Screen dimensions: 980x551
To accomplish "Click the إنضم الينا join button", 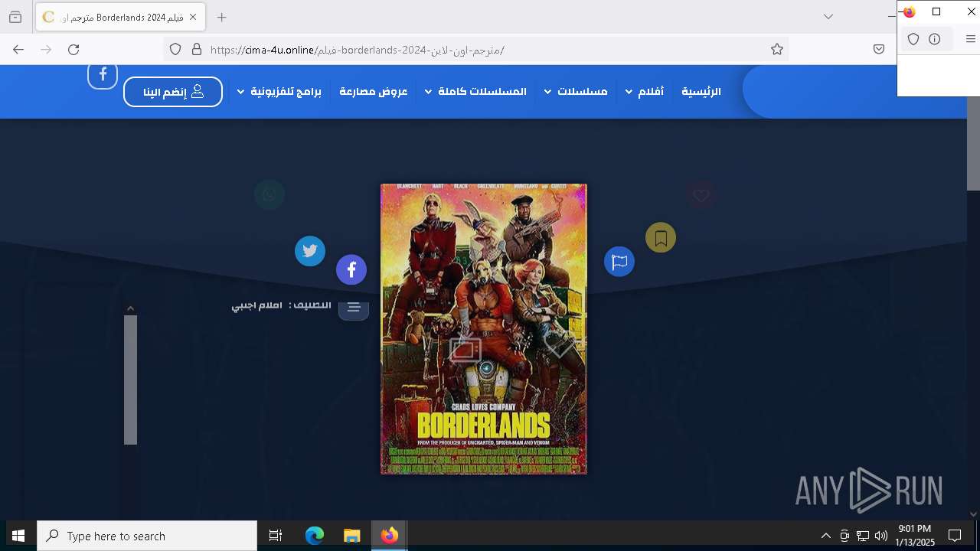I will pos(173,92).
